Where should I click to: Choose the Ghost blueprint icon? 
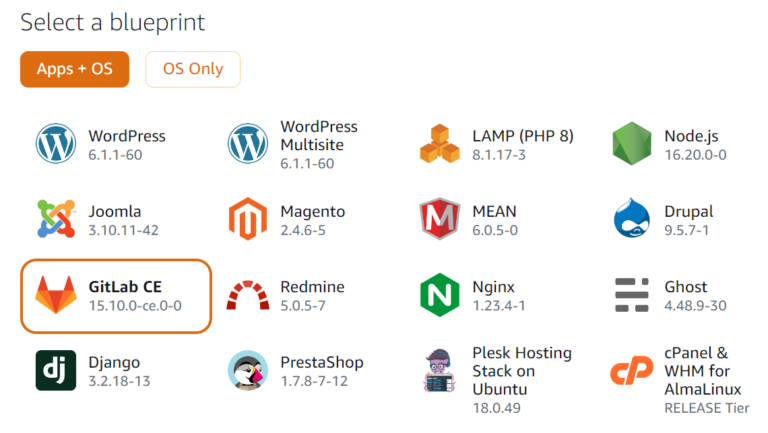632,295
